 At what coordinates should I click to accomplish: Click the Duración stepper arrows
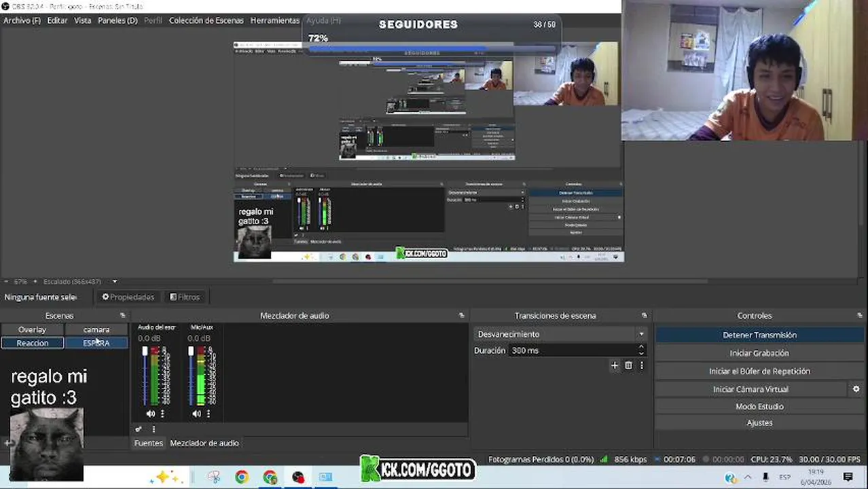point(641,350)
